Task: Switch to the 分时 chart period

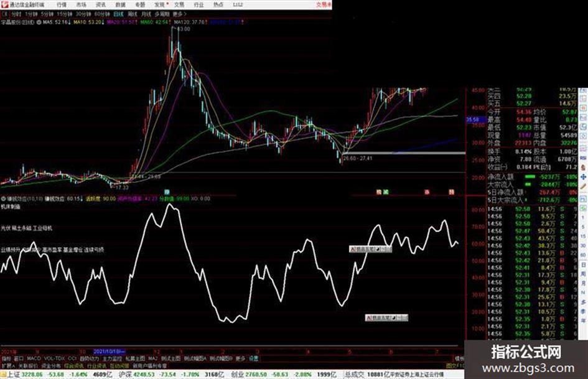Action: [x=16, y=14]
